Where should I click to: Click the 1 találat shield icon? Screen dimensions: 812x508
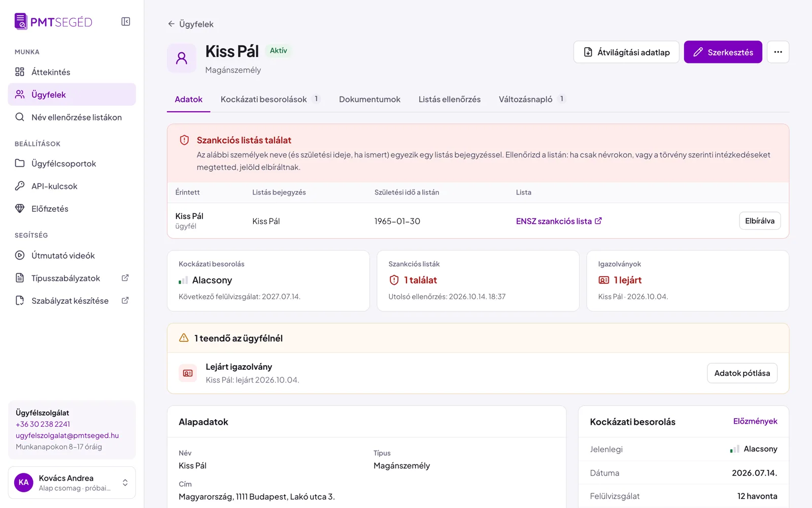tap(394, 280)
